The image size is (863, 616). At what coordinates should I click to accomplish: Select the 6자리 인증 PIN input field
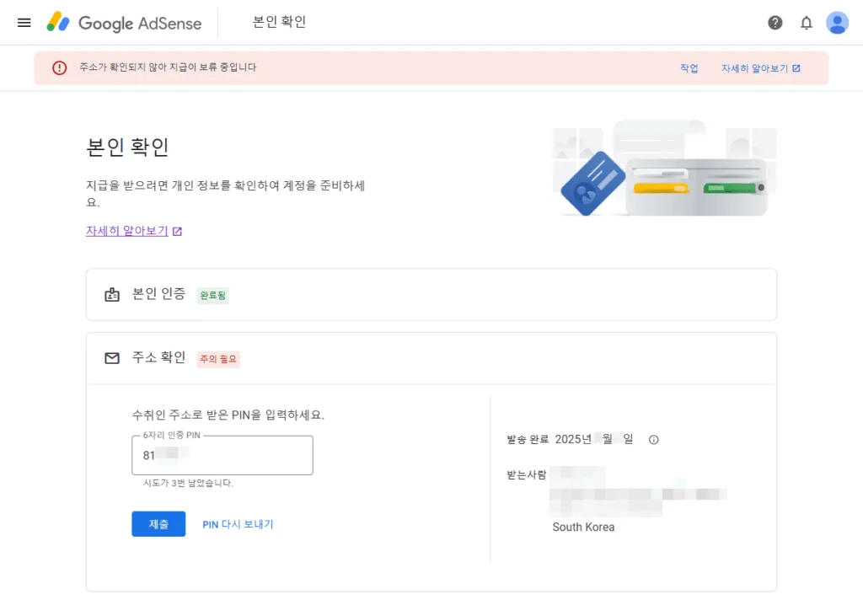[x=222, y=455]
